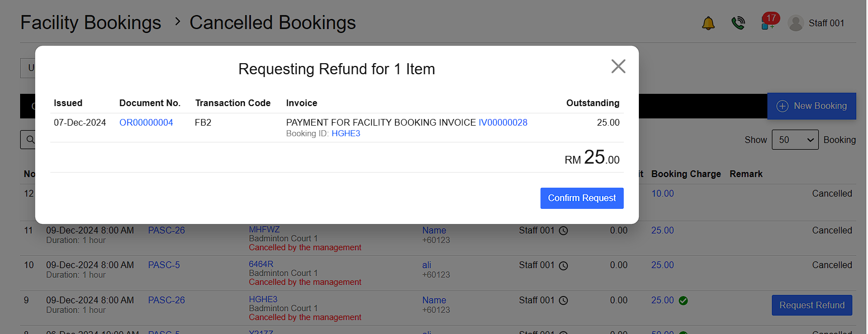Screen dimensions: 868x334
Task: Click the Staff 001 avatar icon
Action: (795, 23)
